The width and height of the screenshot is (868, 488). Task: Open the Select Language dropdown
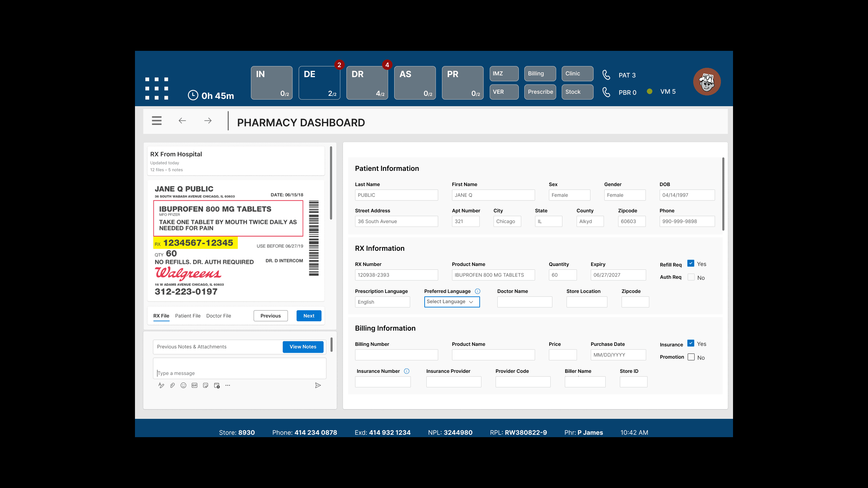click(x=452, y=302)
